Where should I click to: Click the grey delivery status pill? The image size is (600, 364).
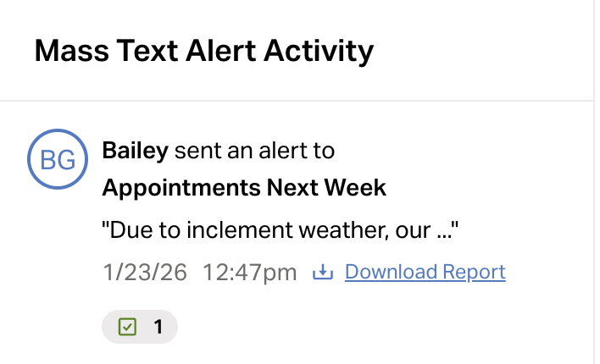pos(140,326)
